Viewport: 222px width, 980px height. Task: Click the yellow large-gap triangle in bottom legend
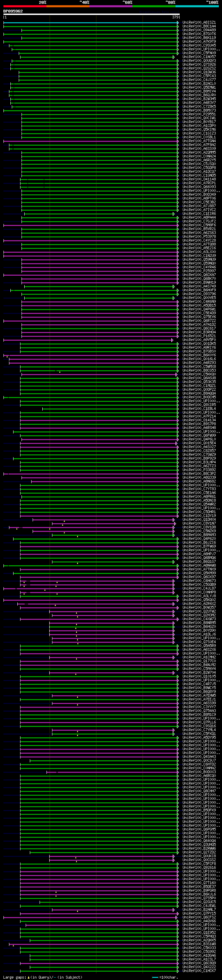pyautogui.click(x=28, y=977)
